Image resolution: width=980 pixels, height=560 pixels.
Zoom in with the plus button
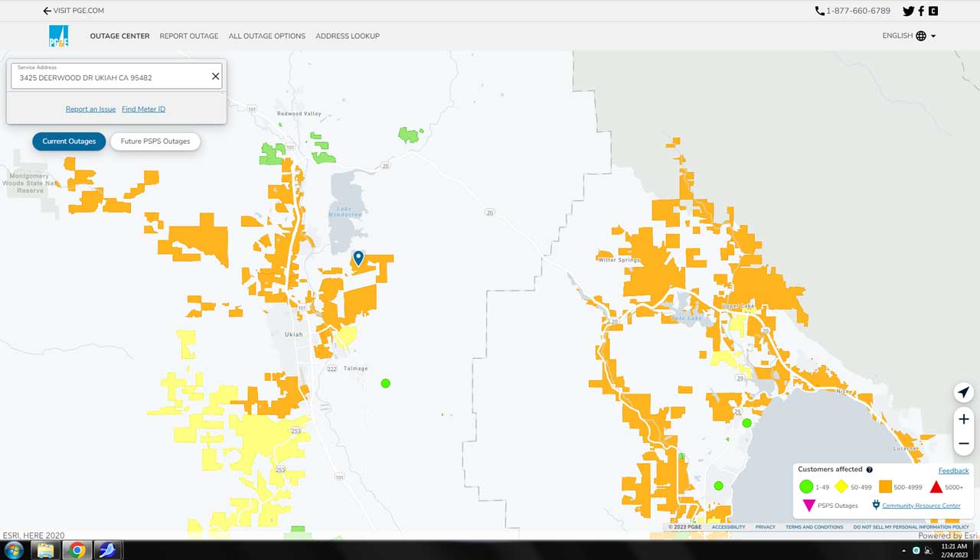963,419
